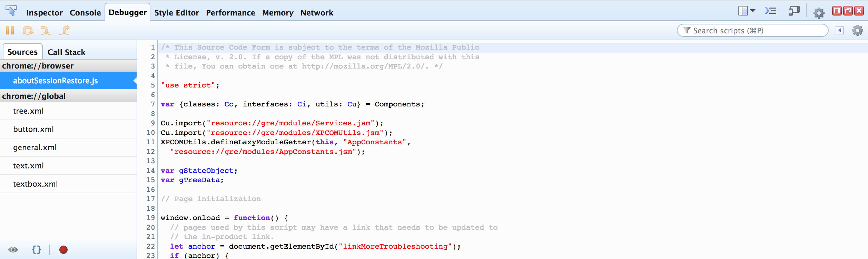Click the Step Over icon

(x=28, y=30)
